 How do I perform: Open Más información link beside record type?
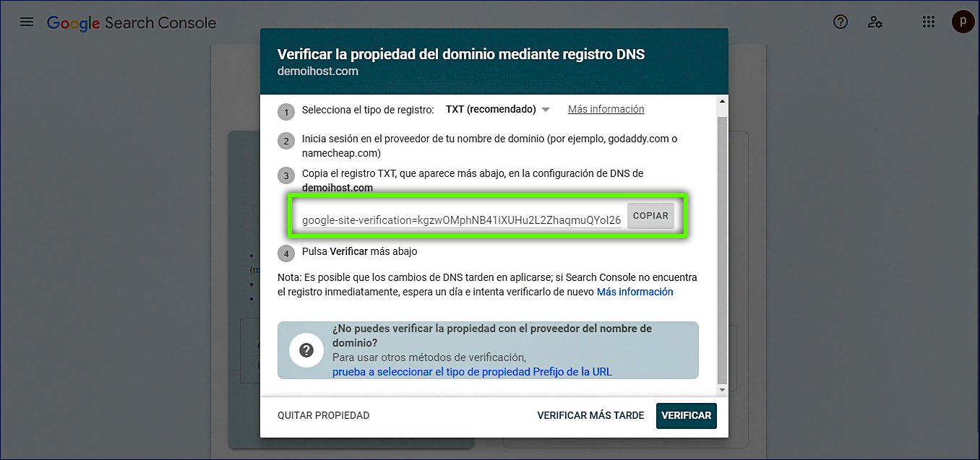[606, 109]
